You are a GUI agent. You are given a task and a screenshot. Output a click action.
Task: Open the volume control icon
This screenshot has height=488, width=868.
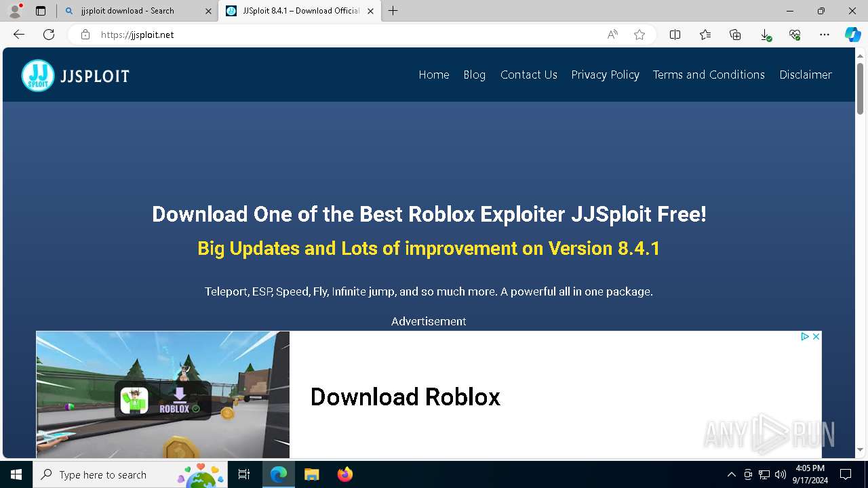click(x=781, y=474)
